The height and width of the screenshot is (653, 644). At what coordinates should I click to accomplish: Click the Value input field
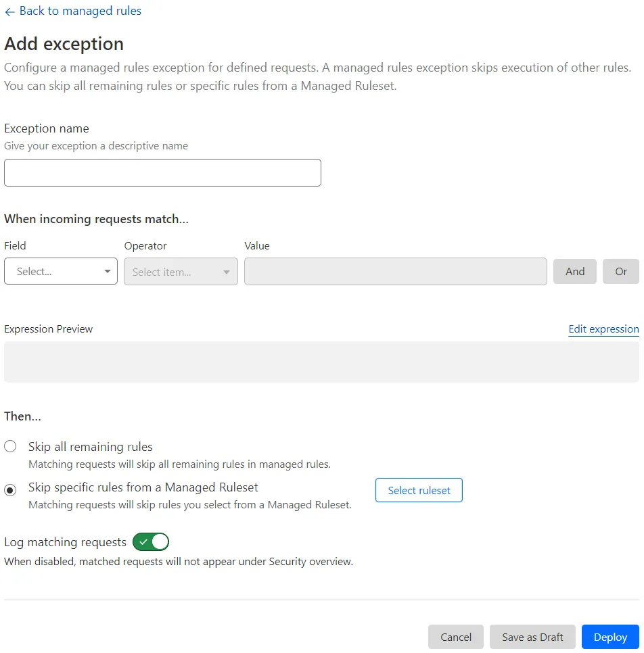395,271
